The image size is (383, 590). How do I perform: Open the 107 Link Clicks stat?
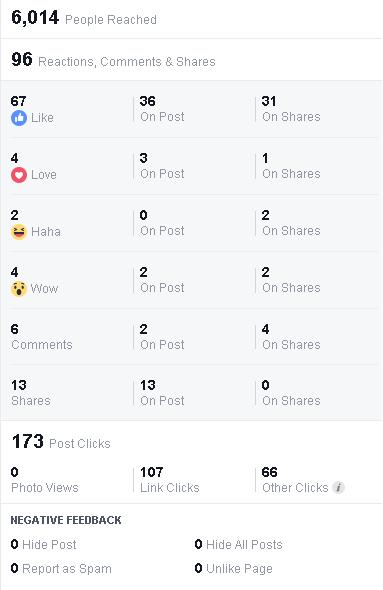coord(170,480)
